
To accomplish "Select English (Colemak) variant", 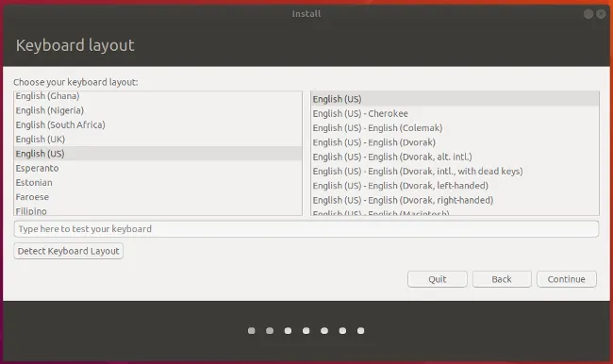I will (456, 128).
